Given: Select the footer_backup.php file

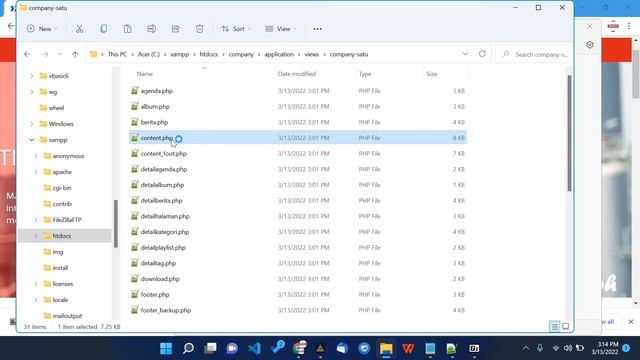Looking at the screenshot, I should click(298, 310).
